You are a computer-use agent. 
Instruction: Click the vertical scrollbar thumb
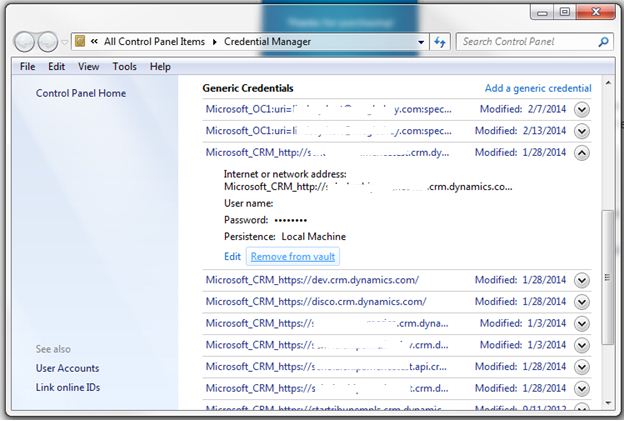(608, 277)
